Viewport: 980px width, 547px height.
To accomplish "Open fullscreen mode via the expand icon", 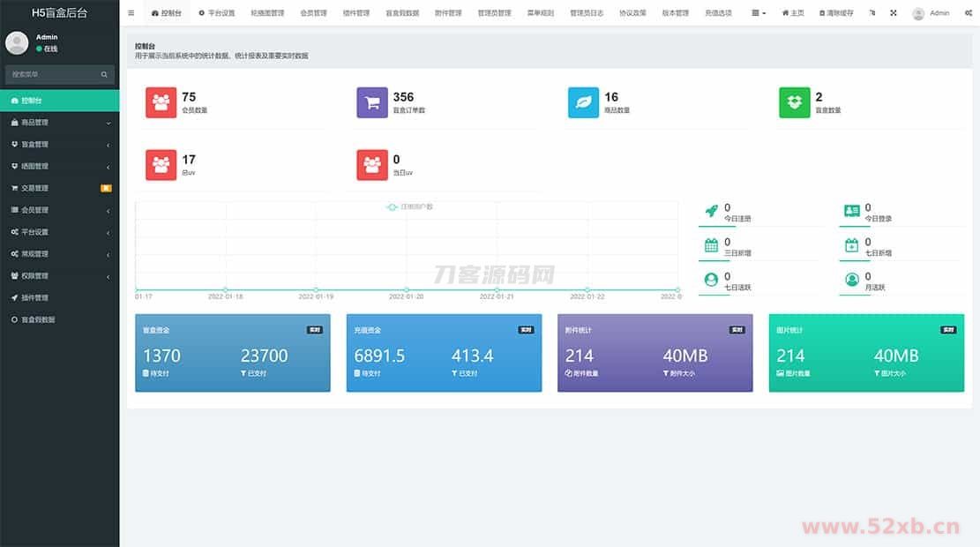I will [893, 13].
